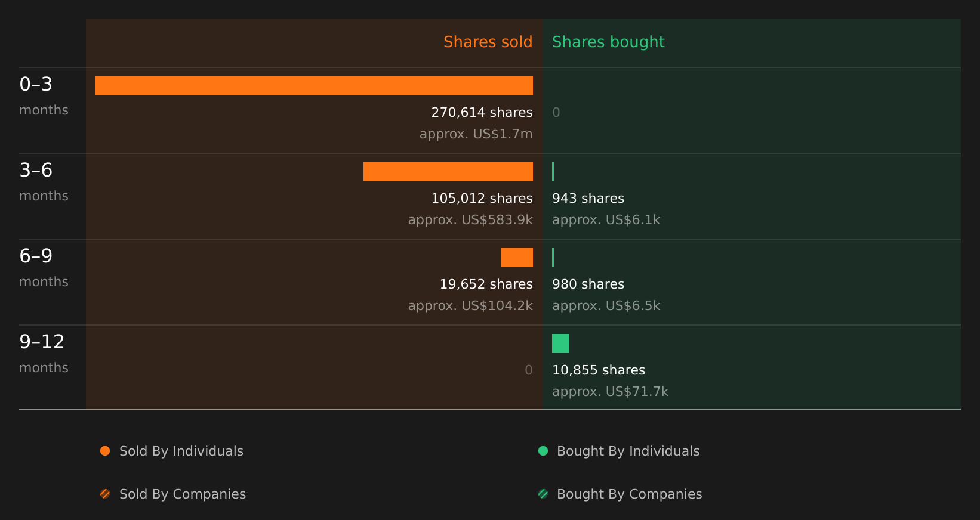
Task: Click the approx. US$71.7k value
Action: click(610, 392)
